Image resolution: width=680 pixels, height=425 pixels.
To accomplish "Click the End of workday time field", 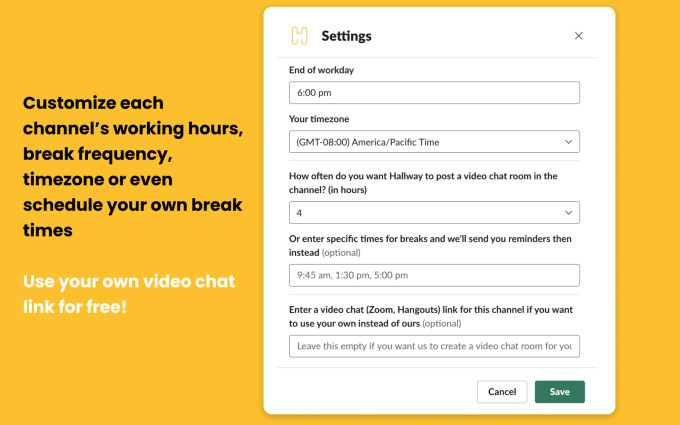I will click(x=434, y=93).
